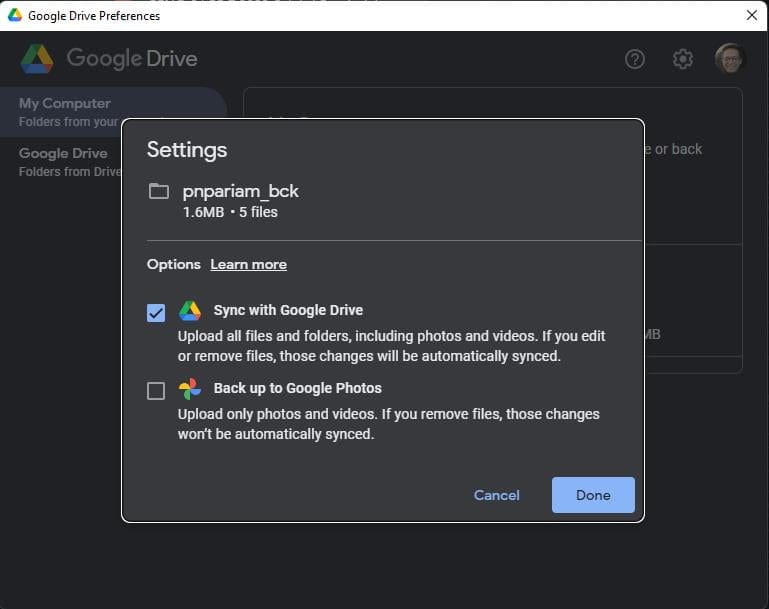Enable the Back up to Google Photos checkbox
The image size is (769, 609).
tap(156, 391)
